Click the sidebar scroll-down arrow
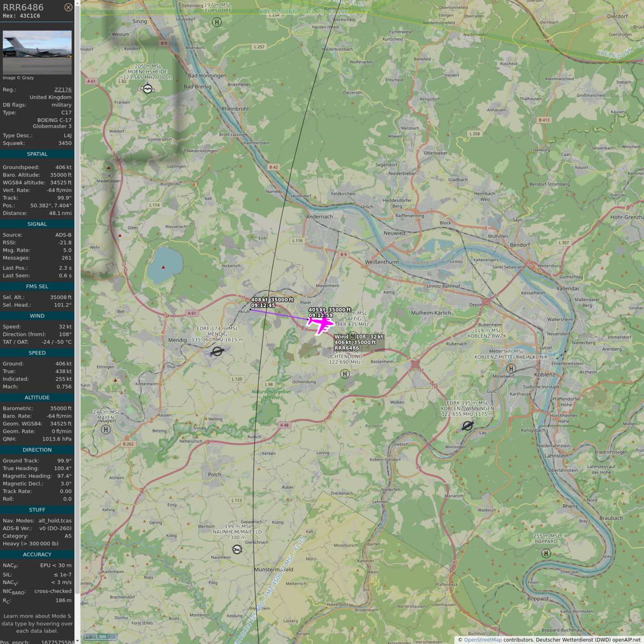Viewport: 644px width, 644px height. click(x=77, y=640)
